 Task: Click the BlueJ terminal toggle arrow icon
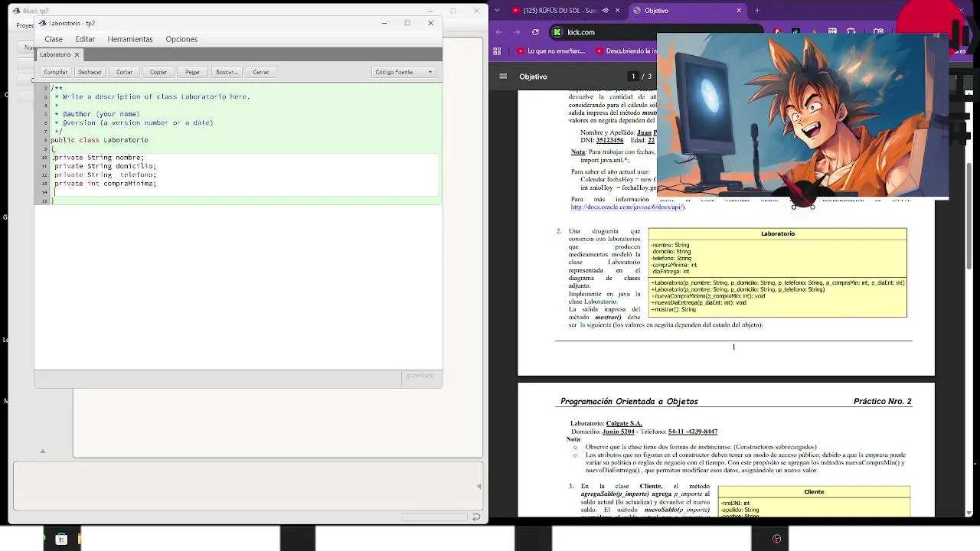(x=475, y=517)
